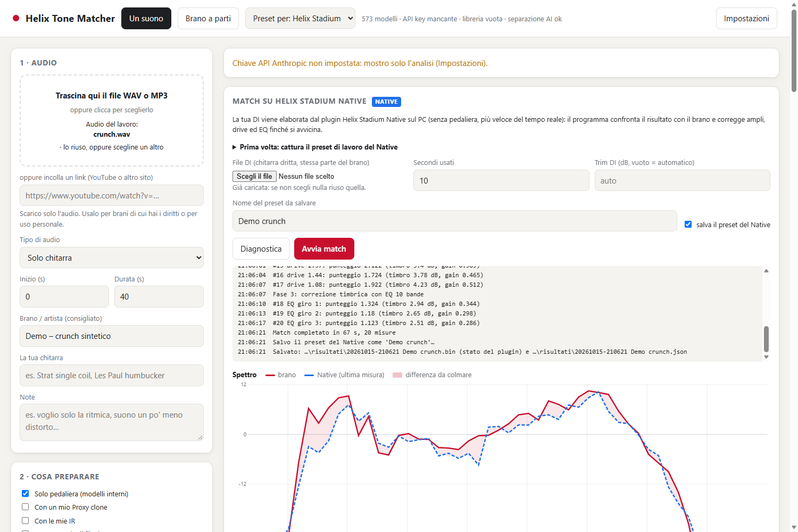Click the Note textarea
Viewport: 798px width, 532px height.
click(112, 422)
